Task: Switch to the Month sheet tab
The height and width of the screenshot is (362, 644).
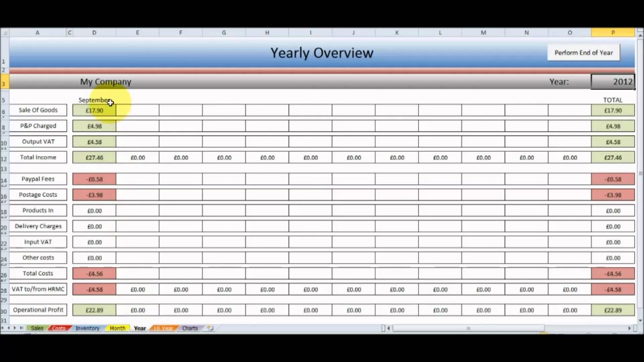Action: coord(117,328)
